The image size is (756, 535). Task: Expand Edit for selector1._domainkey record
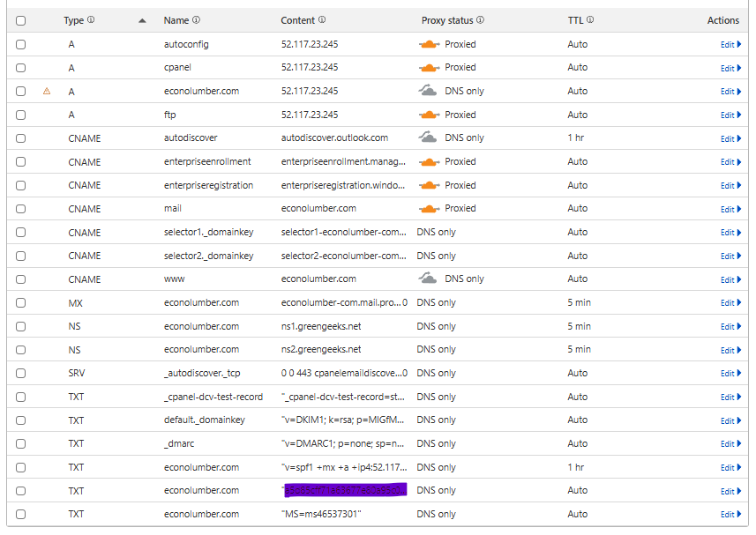730,232
